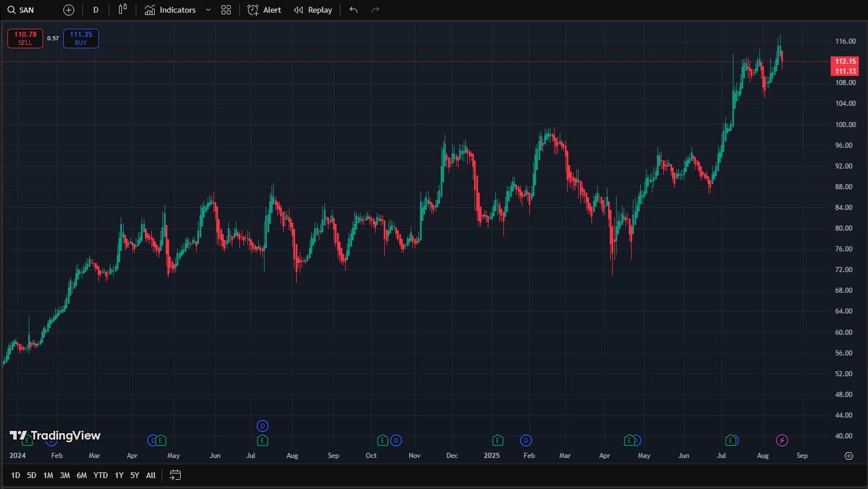This screenshot has height=489, width=868.
Task: Click the 2024 label on time axis
Action: click(17, 456)
